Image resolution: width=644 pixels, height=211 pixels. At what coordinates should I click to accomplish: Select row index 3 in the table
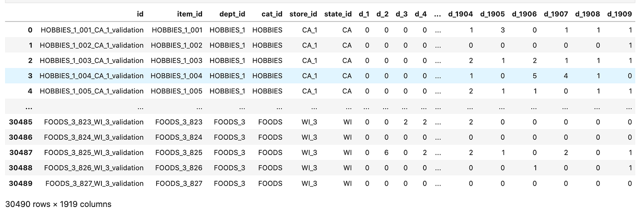click(x=30, y=76)
